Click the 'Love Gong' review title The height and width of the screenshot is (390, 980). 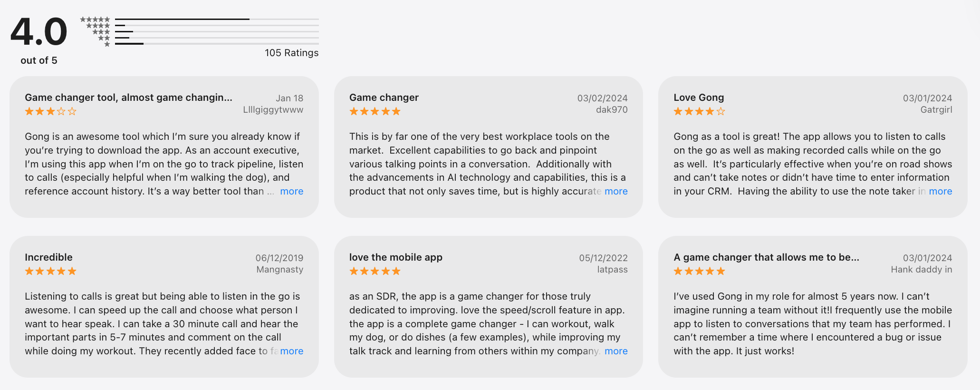click(699, 97)
